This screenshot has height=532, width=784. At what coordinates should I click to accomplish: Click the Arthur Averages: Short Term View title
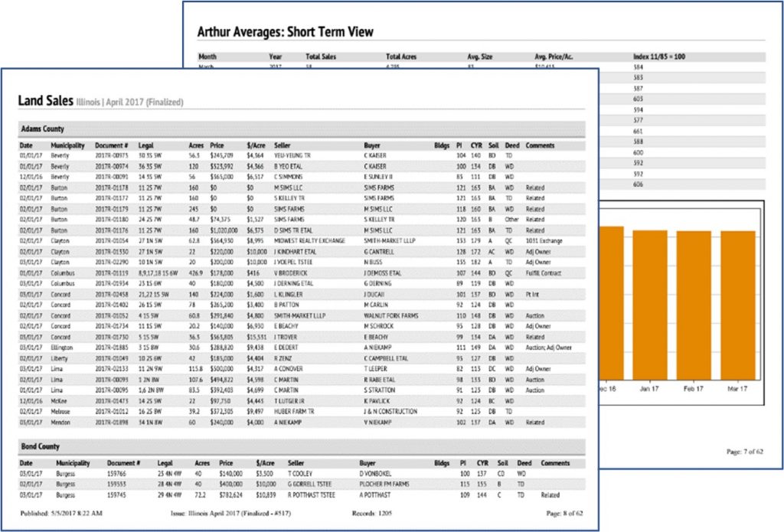[x=285, y=32]
